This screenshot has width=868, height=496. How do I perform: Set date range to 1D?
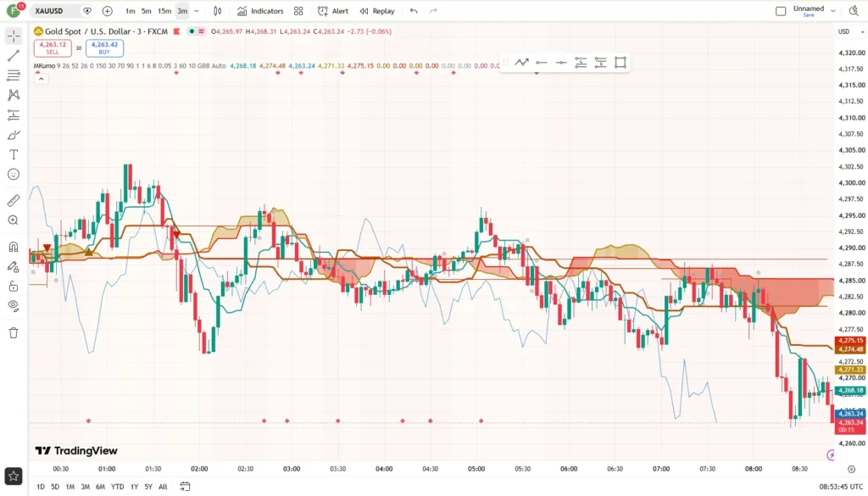(x=41, y=487)
